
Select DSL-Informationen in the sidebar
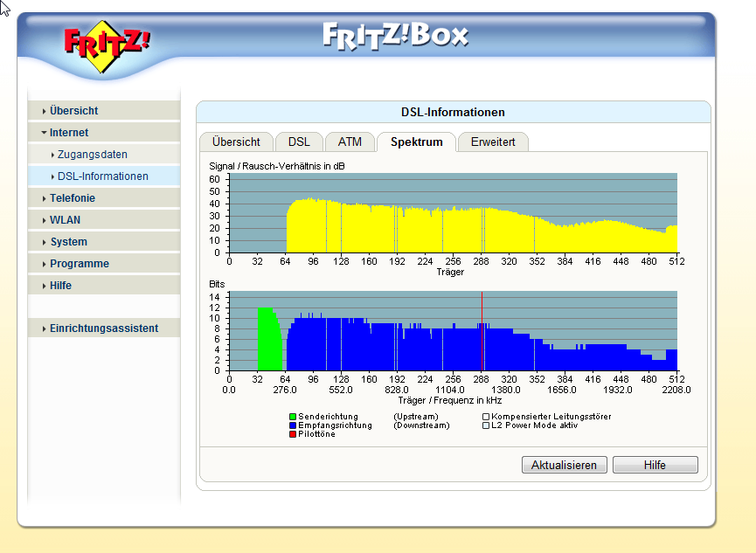[104, 176]
